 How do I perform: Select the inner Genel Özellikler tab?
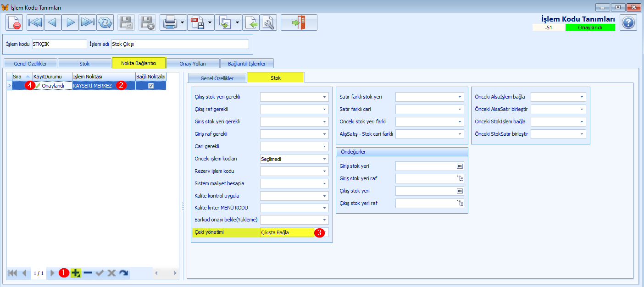coord(217,78)
